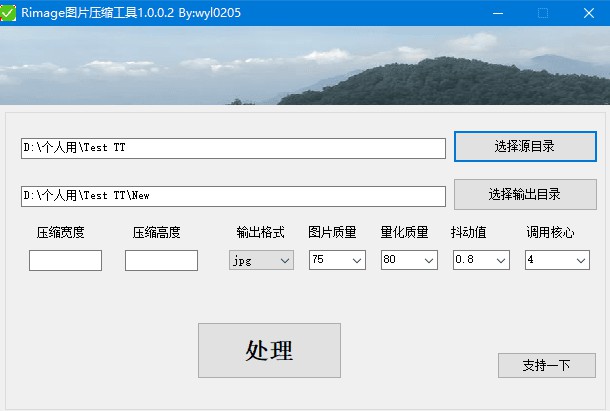Click the 输出格式 label text
Image resolution: width=610 pixels, height=411 pixels.
(260, 232)
